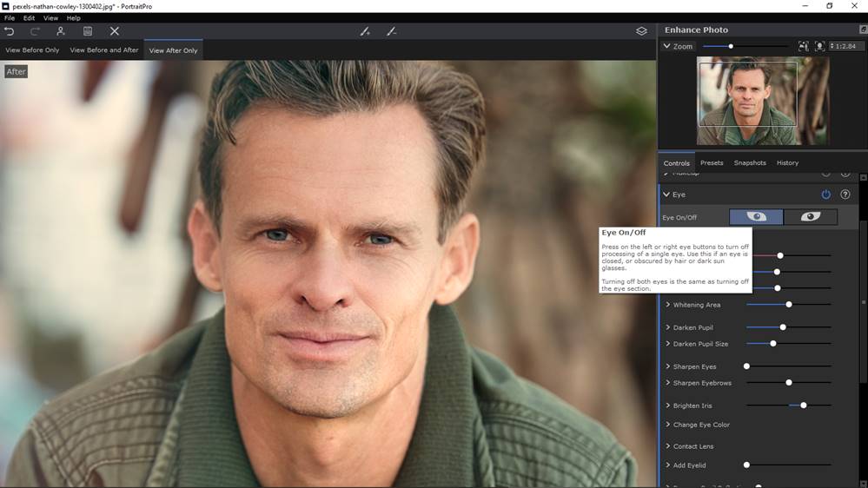Open the Layers stack icon

click(641, 31)
